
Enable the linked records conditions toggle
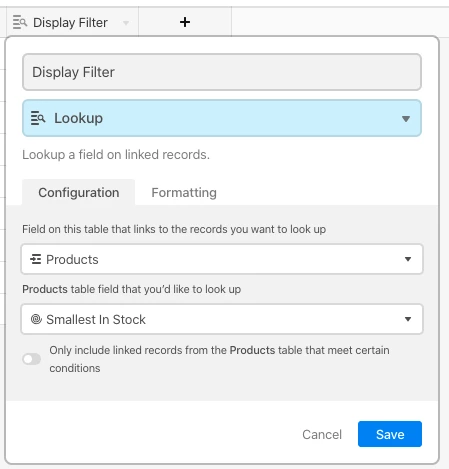[32, 359]
